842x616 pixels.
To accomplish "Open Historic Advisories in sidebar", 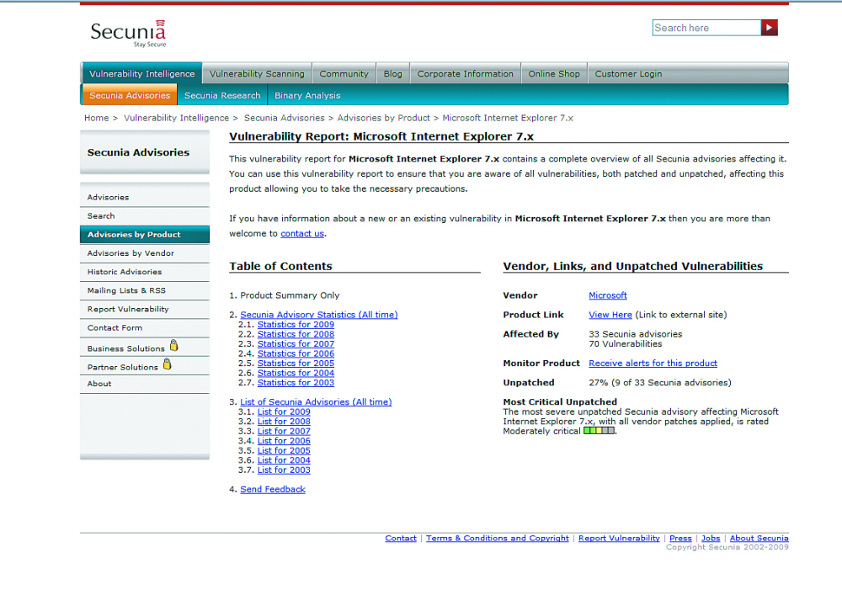I will pyautogui.click(x=125, y=272).
